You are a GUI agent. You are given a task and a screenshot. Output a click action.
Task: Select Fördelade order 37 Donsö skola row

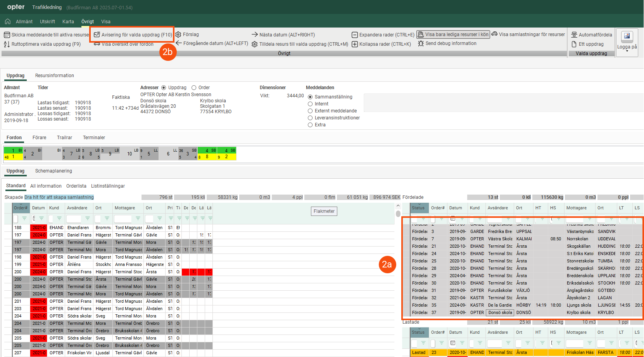click(x=527, y=312)
